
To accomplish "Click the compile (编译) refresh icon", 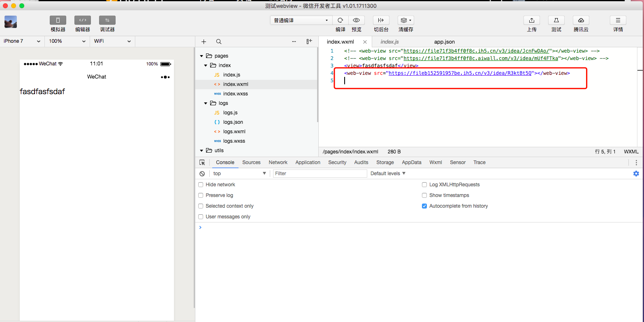I will coord(340,20).
